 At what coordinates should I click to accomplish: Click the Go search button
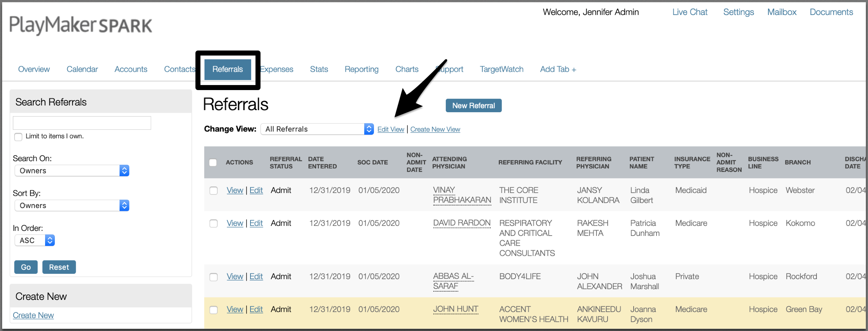point(26,267)
